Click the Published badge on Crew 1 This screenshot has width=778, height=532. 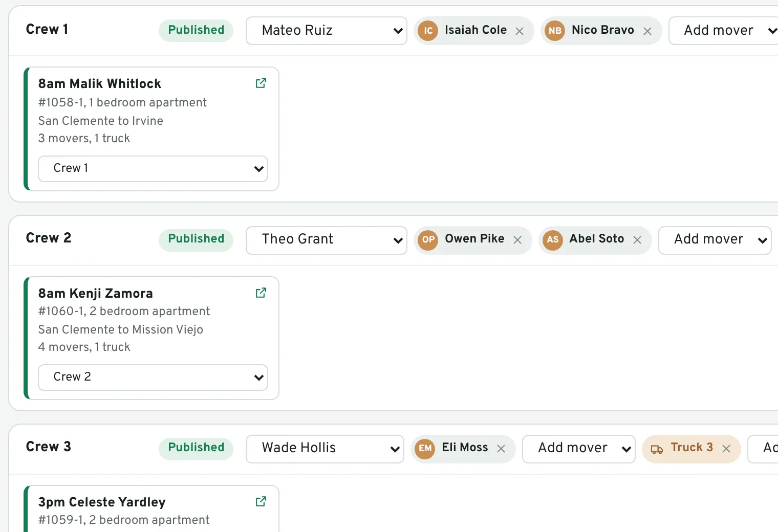click(x=196, y=30)
